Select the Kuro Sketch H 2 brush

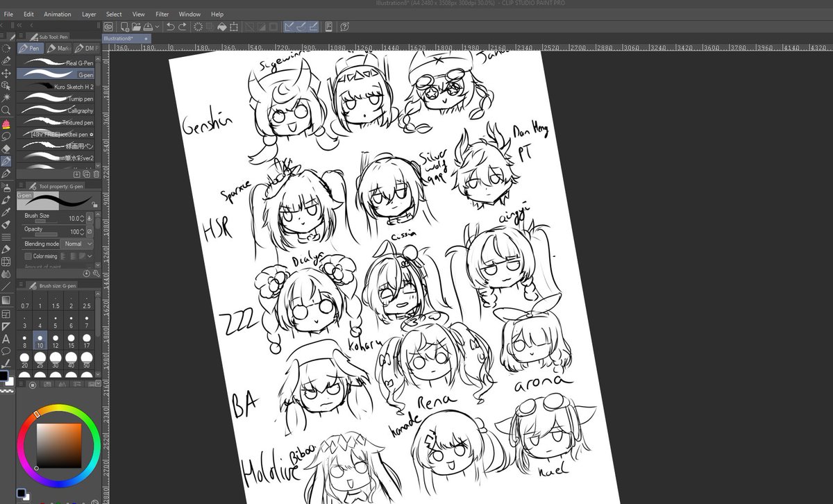[x=56, y=87]
